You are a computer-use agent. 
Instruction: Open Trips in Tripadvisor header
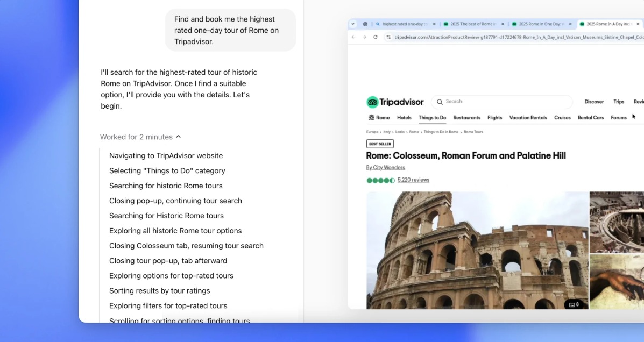point(619,102)
